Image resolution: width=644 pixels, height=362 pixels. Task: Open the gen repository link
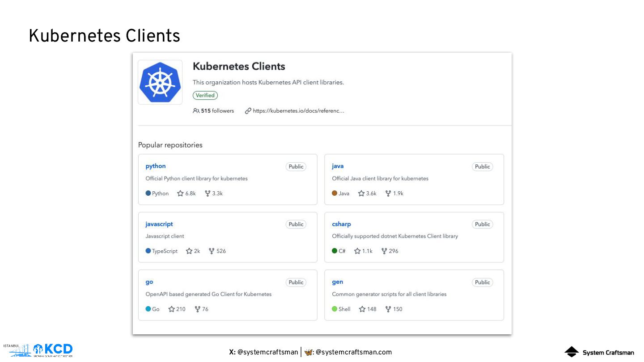(x=338, y=282)
